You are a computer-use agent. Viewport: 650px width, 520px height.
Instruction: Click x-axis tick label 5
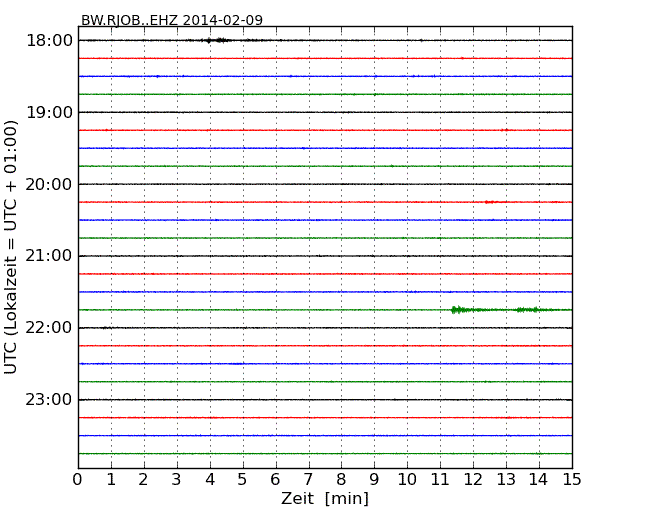(243, 480)
